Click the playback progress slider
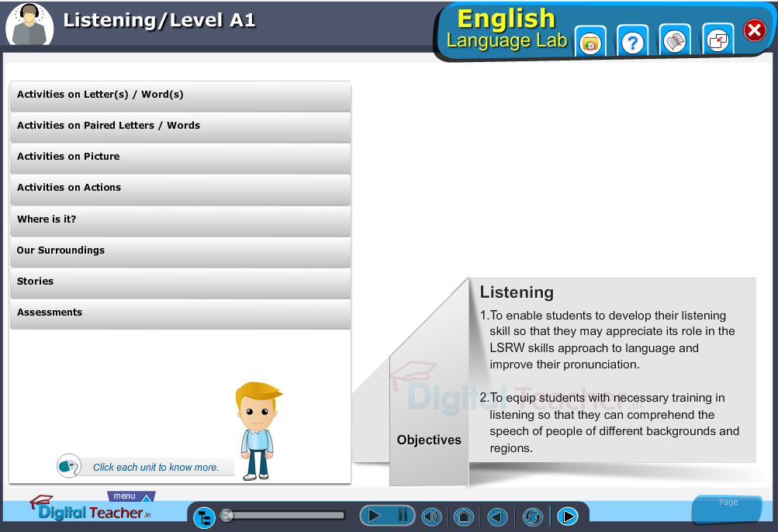This screenshot has height=532, width=778. [284, 515]
